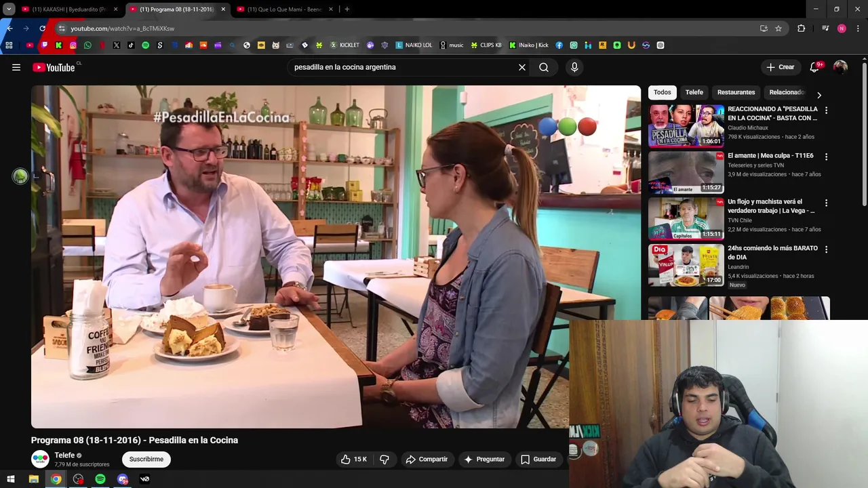Open the X (Twitter) bookmark icon

[x=117, y=45]
